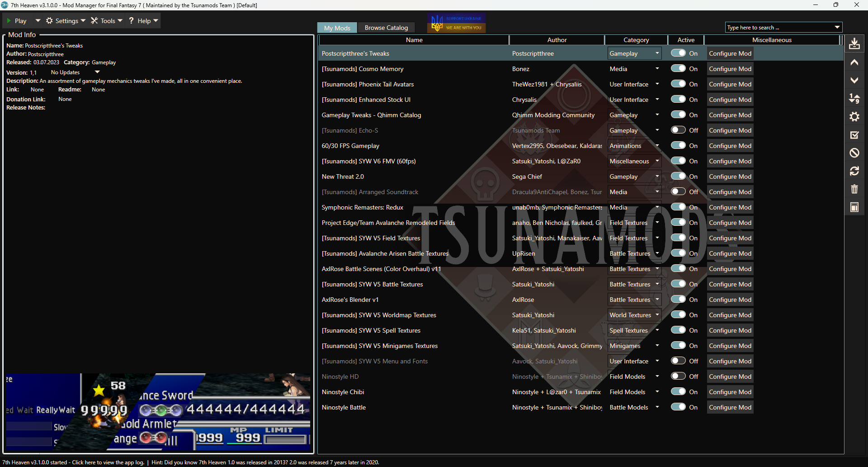Screen dimensions: 868x467
Task: Open category dropdown for Postscriptthree's Tweaks
Action: pos(657,53)
